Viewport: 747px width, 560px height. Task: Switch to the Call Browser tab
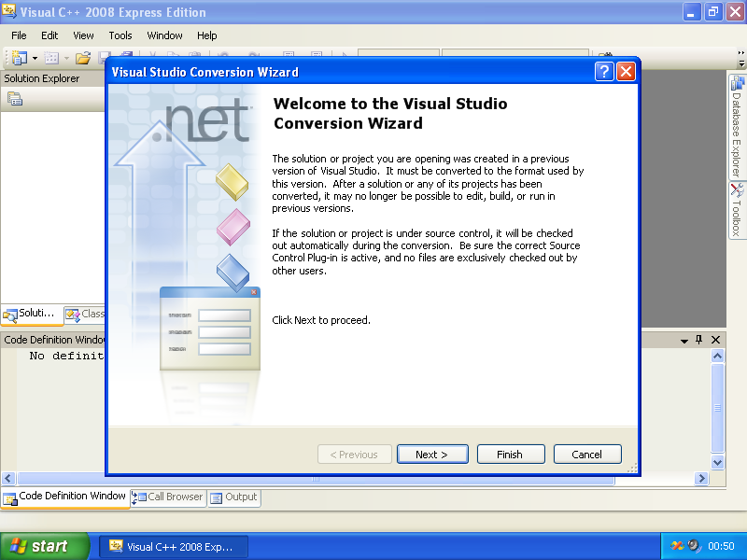pos(168,497)
